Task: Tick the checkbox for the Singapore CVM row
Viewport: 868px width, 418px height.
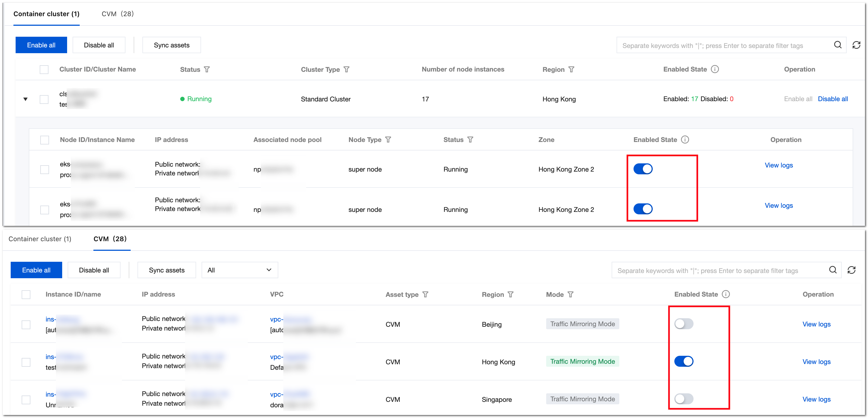Action: pos(26,400)
